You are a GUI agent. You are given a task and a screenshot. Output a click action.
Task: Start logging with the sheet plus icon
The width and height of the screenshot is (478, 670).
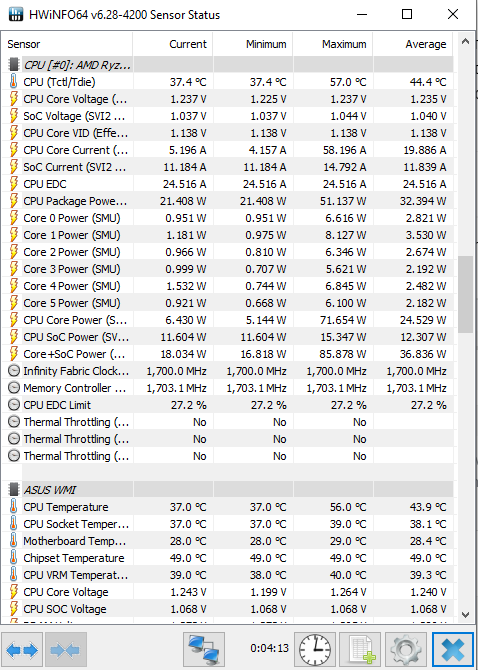tap(360, 650)
